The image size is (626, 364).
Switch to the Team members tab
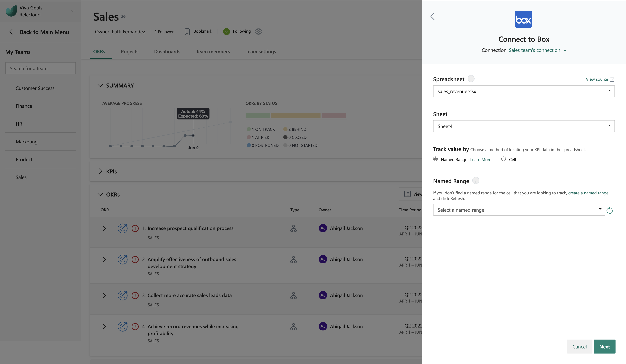213,51
